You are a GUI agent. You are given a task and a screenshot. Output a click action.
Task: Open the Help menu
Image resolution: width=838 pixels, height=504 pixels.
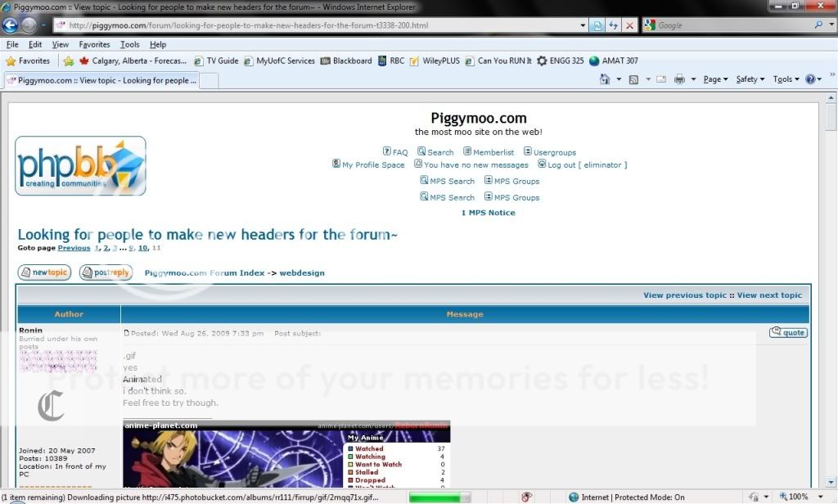click(158, 44)
